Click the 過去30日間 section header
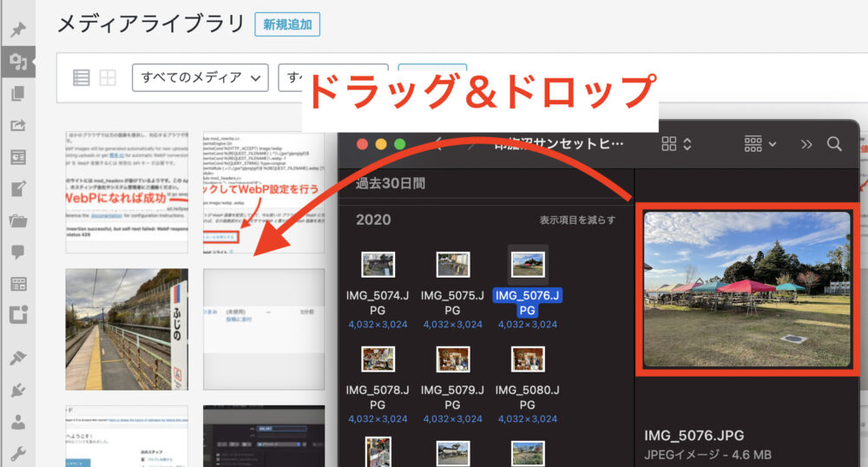 point(391,184)
